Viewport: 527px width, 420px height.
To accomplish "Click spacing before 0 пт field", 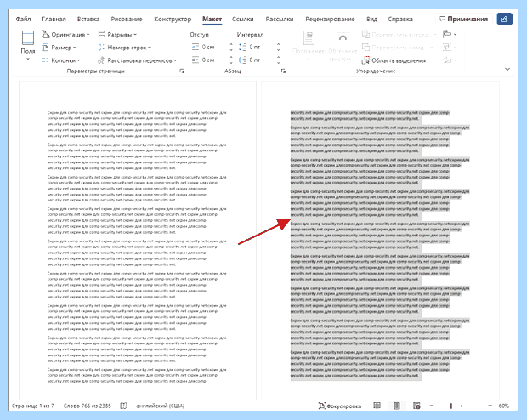I will pyautogui.click(x=261, y=47).
